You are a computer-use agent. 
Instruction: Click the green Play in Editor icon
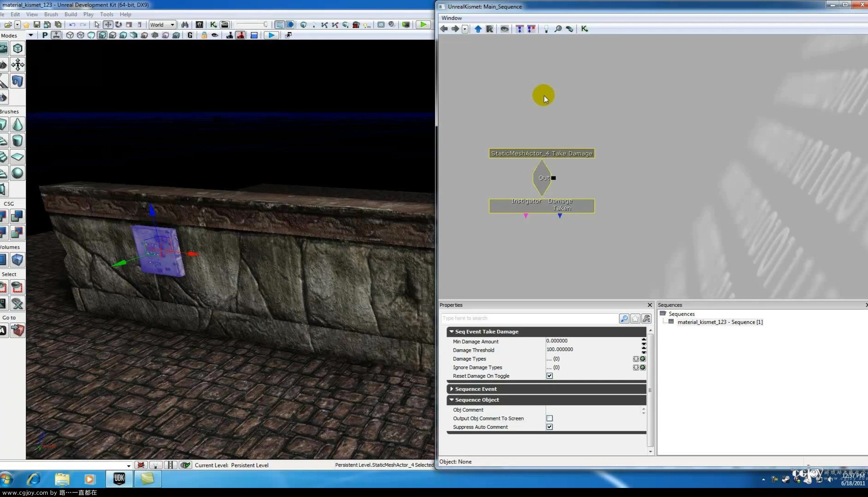423,25
